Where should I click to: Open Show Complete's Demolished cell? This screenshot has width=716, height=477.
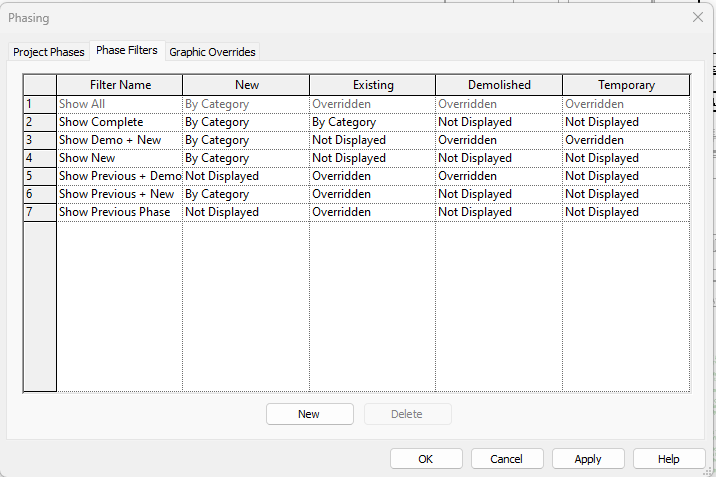click(x=499, y=122)
